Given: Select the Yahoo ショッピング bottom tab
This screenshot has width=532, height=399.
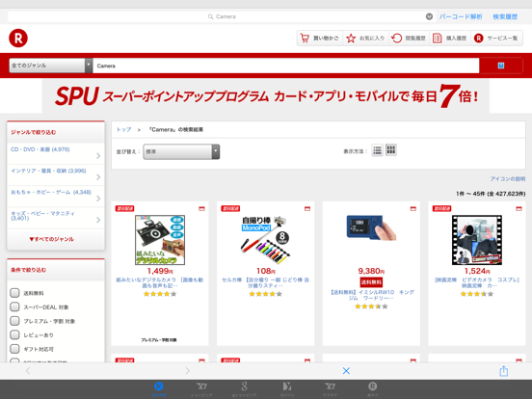Looking at the screenshot, I should (201, 388).
